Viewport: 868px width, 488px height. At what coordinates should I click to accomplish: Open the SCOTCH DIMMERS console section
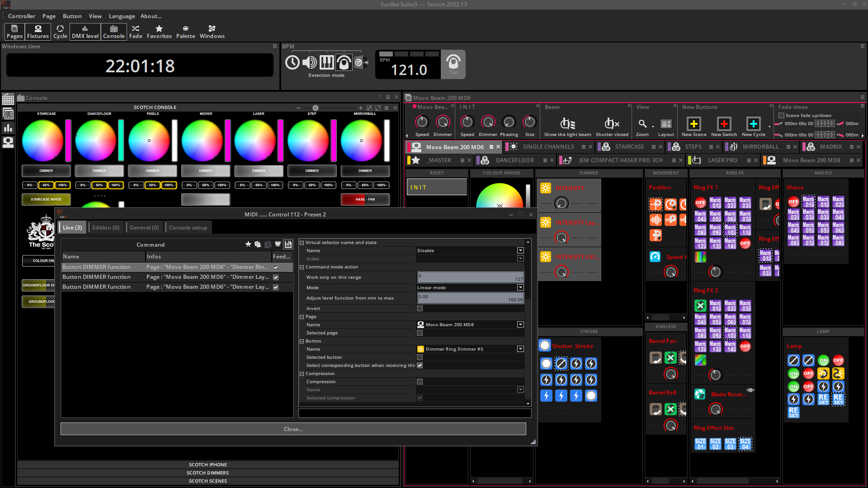click(x=208, y=473)
